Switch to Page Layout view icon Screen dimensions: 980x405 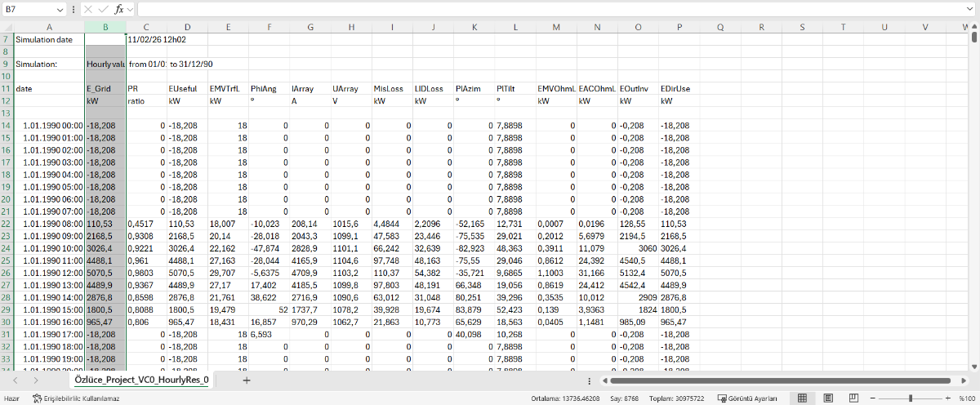point(827,398)
